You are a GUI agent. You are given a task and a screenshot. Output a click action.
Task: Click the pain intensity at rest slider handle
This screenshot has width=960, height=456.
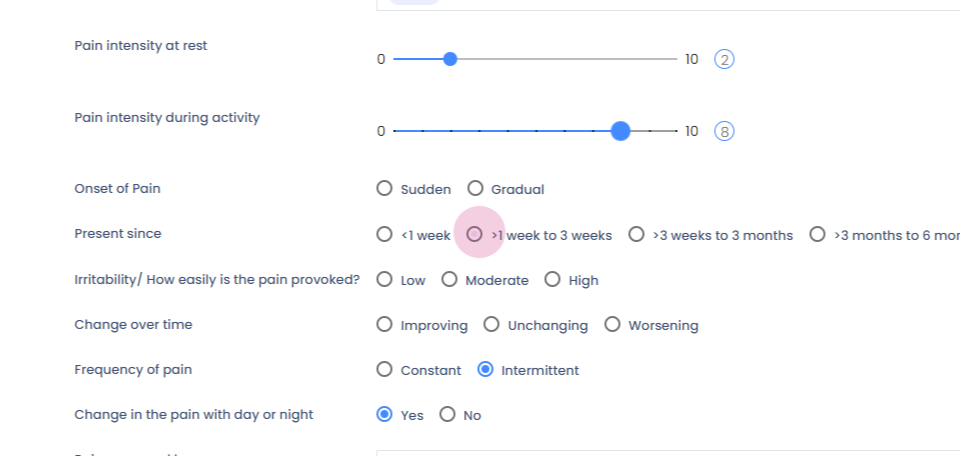coord(450,59)
